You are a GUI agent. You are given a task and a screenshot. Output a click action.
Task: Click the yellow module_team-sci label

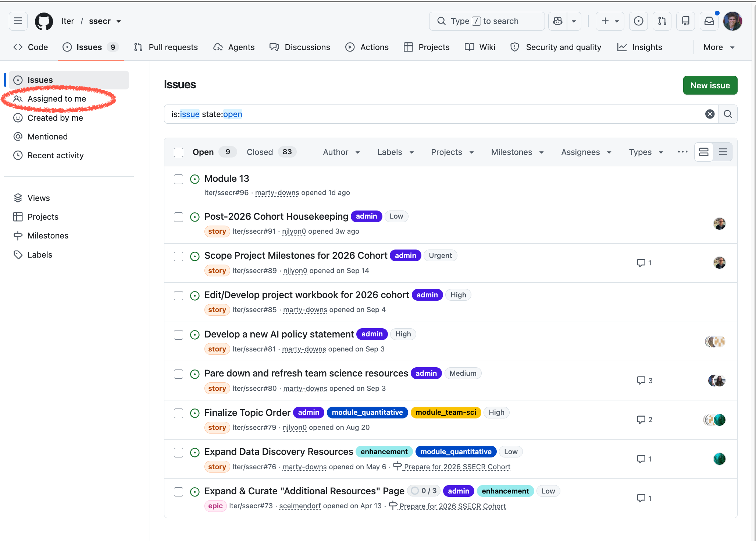pos(446,413)
